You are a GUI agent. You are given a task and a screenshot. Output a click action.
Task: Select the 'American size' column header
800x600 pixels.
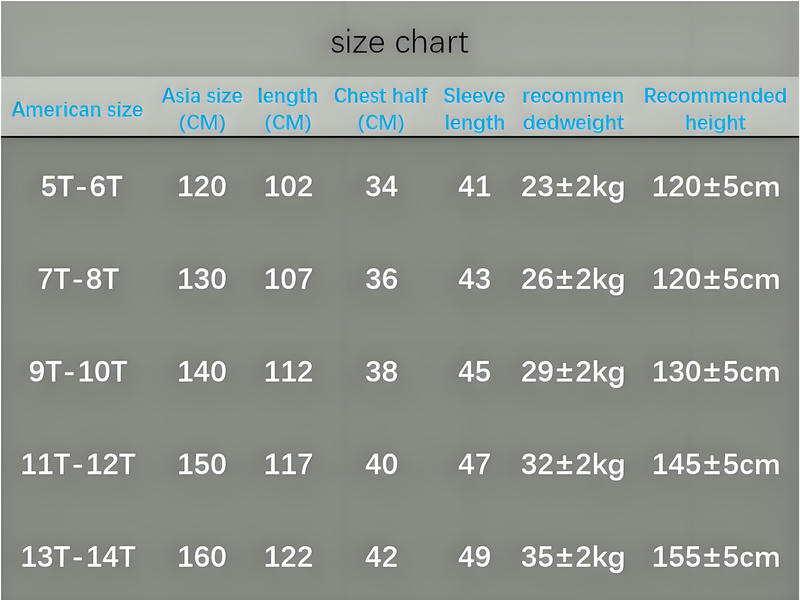pyautogui.click(x=77, y=109)
